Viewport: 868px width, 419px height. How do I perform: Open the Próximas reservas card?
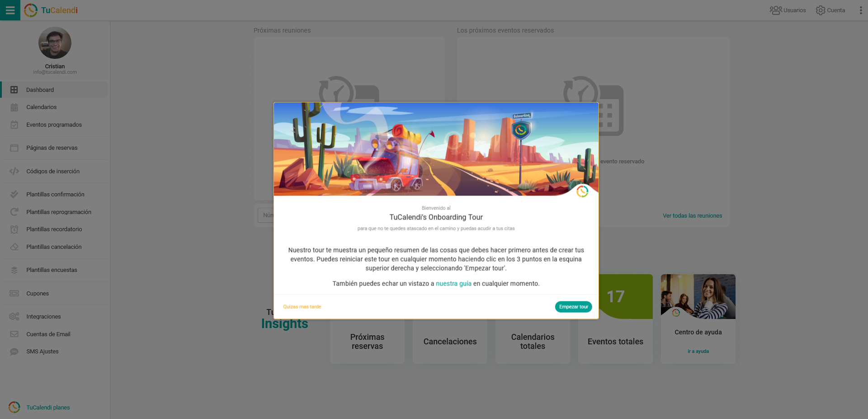367,342
